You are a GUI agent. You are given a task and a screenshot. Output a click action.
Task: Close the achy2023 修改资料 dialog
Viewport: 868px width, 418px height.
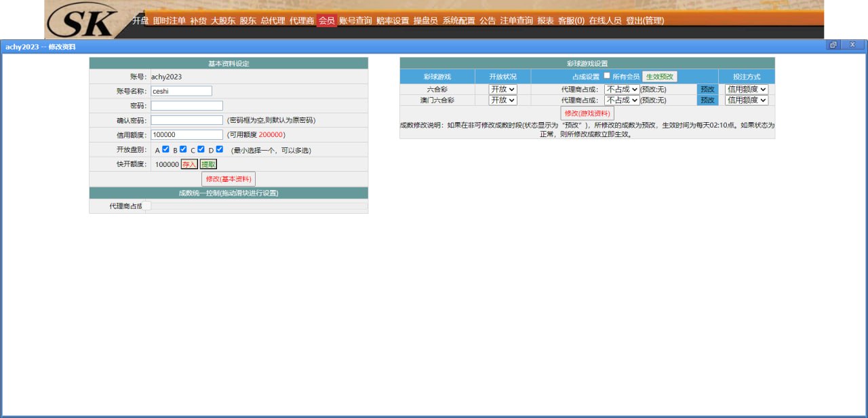(852, 45)
